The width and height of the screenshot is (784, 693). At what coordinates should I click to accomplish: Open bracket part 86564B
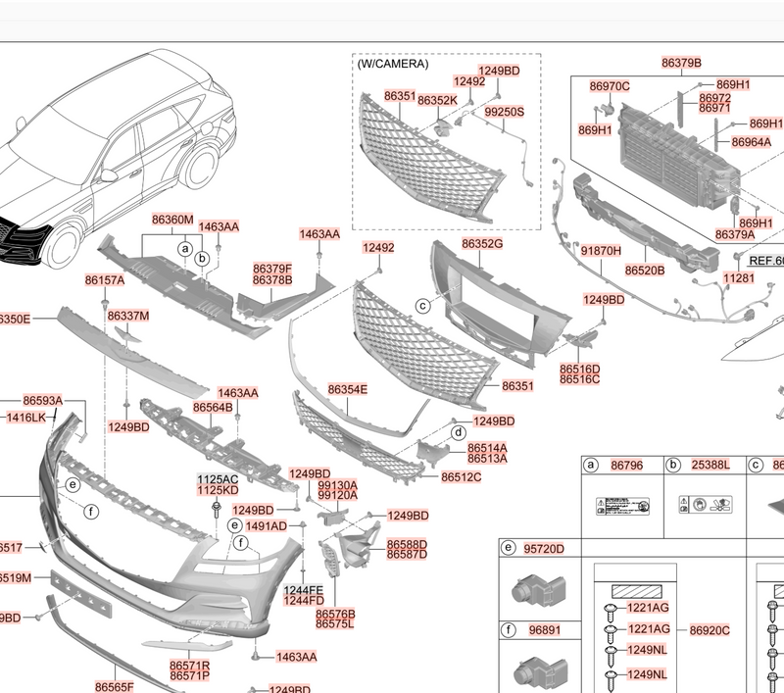point(213,408)
